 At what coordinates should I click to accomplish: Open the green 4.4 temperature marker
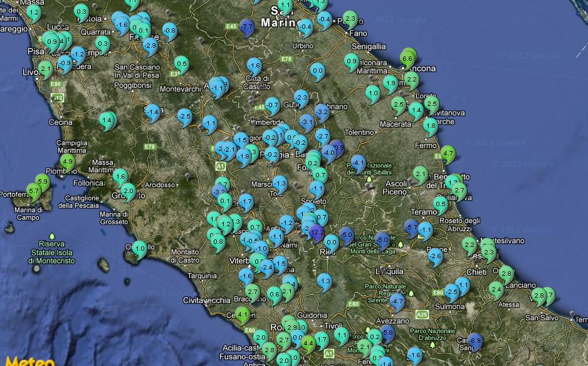(x=308, y=343)
